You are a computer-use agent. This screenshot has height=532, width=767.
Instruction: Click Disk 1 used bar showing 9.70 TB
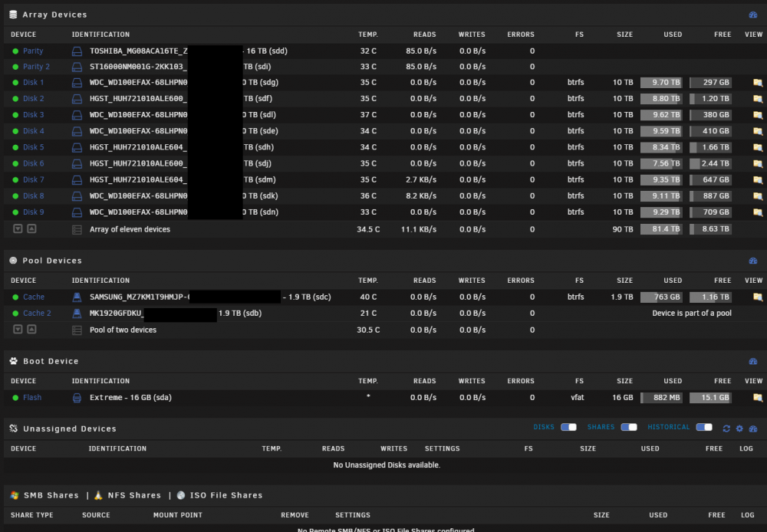coord(661,83)
